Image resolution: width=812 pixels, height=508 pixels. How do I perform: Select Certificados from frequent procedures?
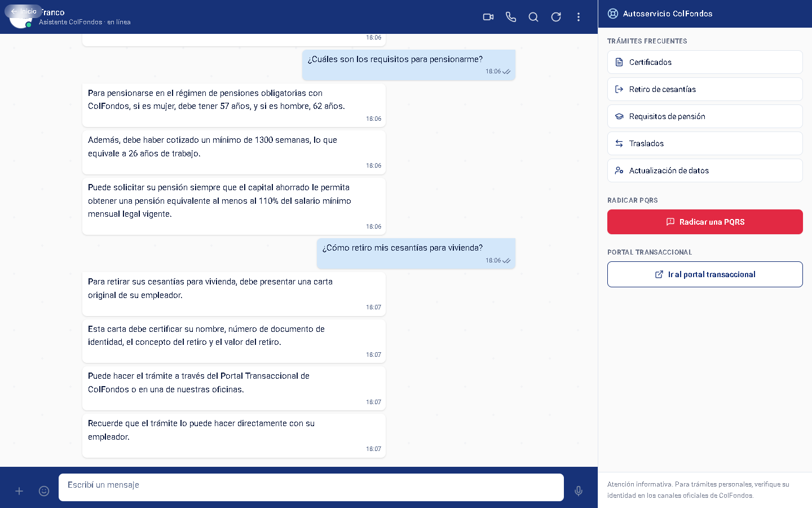click(x=705, y=62)
